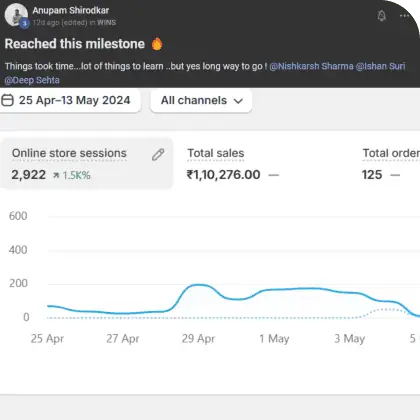
Task: Select the Online store sessions metric card
Action: (x=86, y=163)
